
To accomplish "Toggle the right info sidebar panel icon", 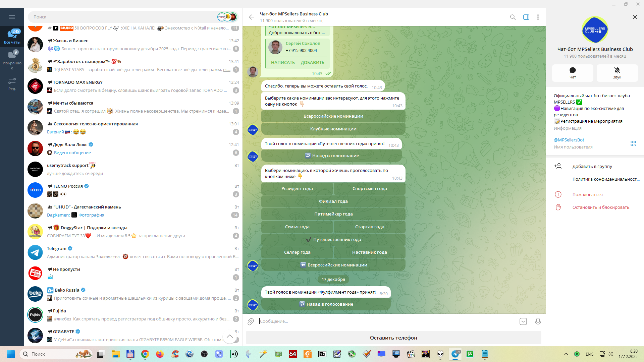I will click(526, 17).
